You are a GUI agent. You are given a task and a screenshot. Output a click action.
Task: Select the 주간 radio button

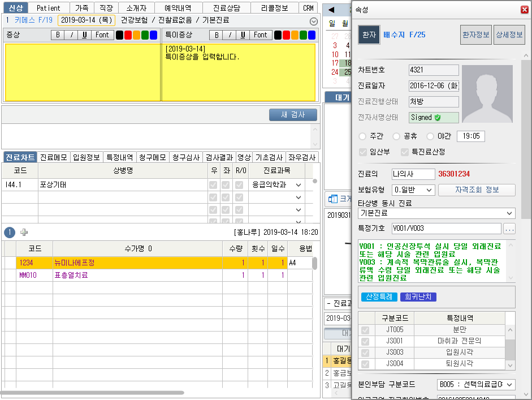click(x=362, y=136)
